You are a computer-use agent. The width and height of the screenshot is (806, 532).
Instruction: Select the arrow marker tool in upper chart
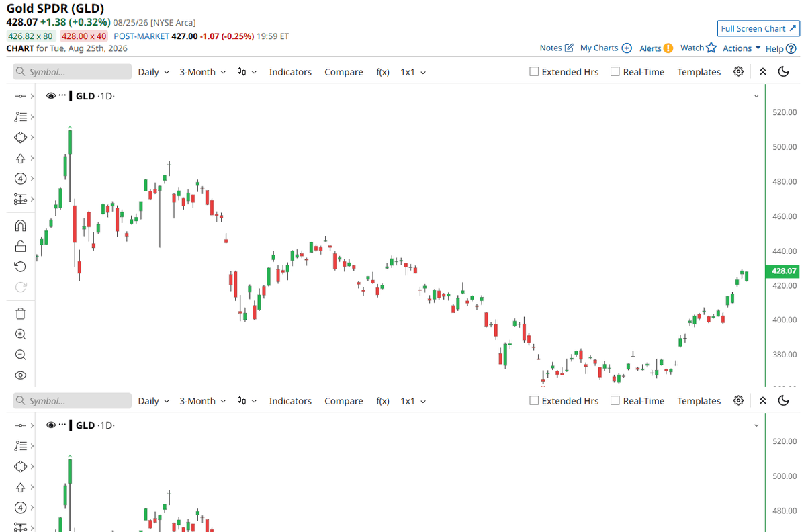20,159
